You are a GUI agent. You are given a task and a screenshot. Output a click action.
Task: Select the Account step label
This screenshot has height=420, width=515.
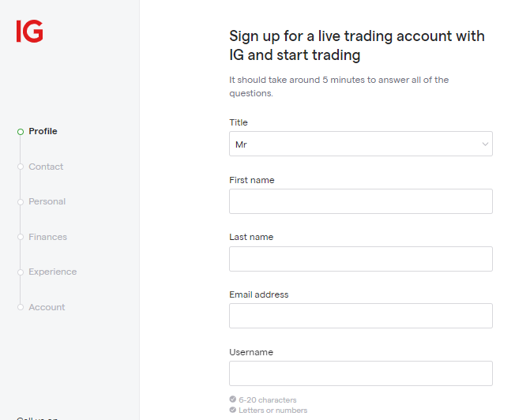pos(47,307)
